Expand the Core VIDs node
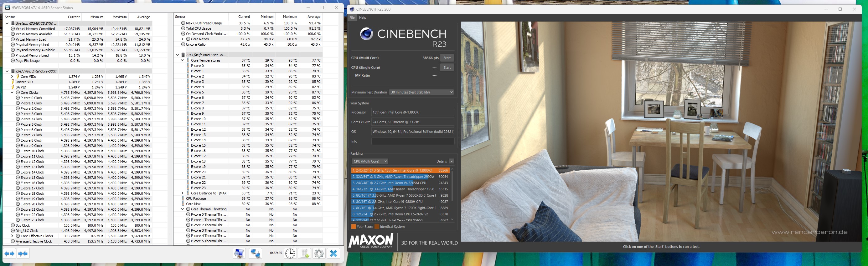This screenshot has height=266, width=868. (x=12, y=77)
